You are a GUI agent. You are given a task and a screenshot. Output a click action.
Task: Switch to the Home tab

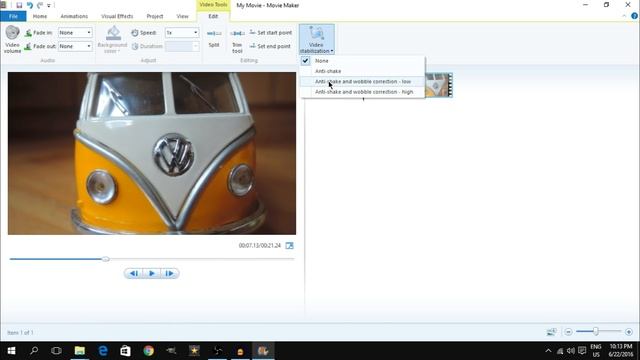coord(40,16)
